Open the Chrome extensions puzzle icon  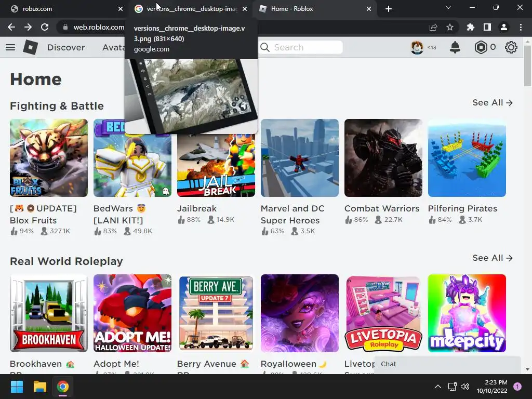coord(471,27)
